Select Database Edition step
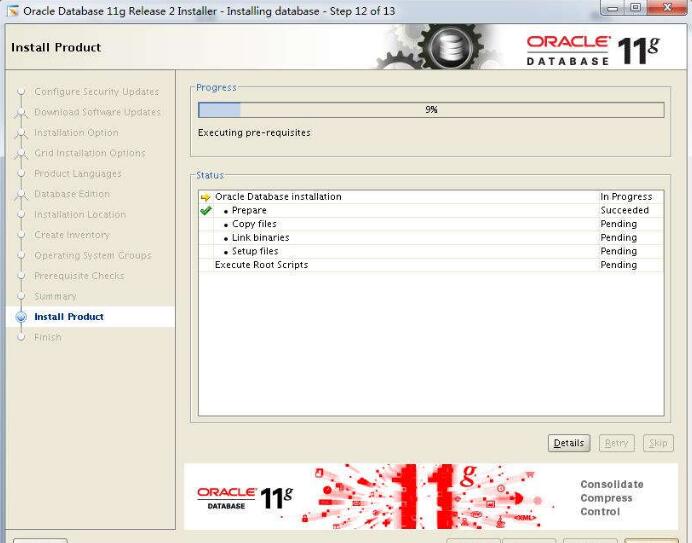Viewport: 692px width, 543px height. pyautogui.click(x=72, y=194)
